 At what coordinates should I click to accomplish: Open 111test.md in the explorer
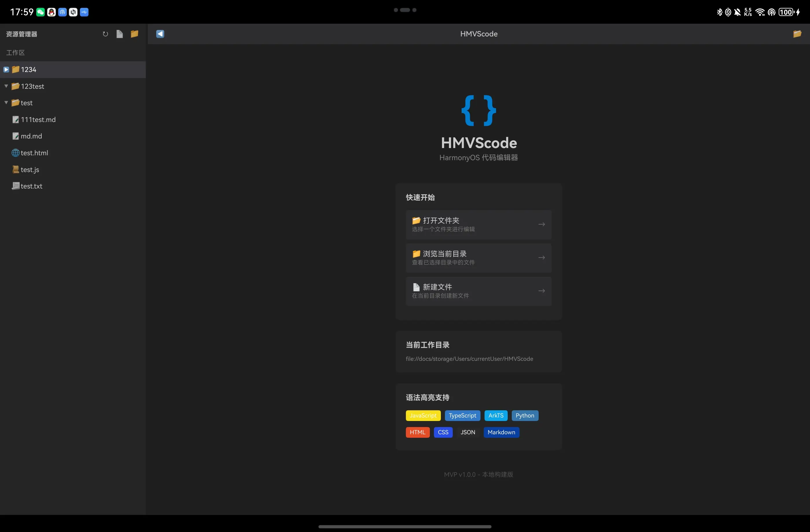[x=38, y=120]
